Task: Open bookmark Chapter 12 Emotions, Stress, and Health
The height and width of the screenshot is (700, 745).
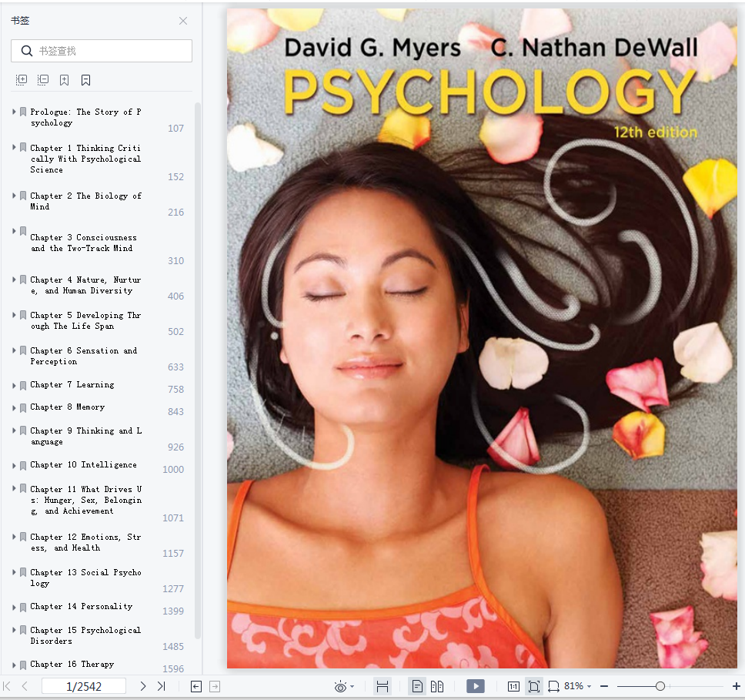Action: [x=86, y=542]
